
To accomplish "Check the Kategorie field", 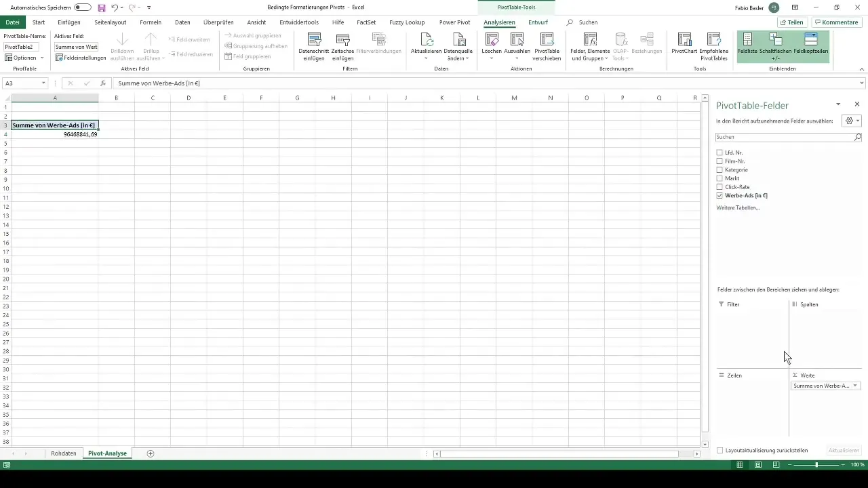I will click(719, 169).
